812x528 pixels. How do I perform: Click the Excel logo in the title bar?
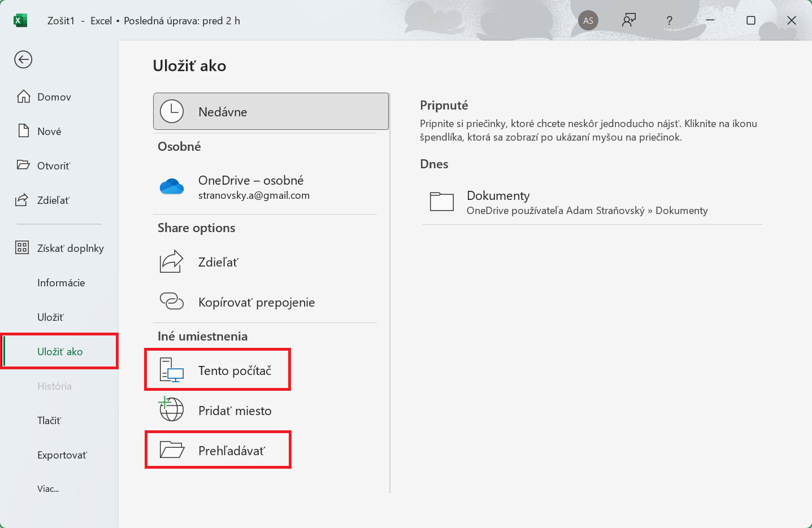[20, 21]
